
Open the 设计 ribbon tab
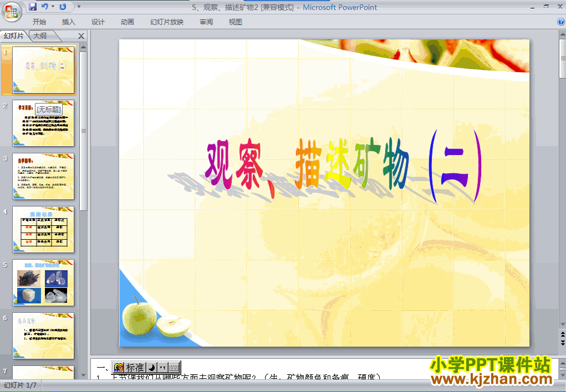pyautogui.click(x=98, y=22)
